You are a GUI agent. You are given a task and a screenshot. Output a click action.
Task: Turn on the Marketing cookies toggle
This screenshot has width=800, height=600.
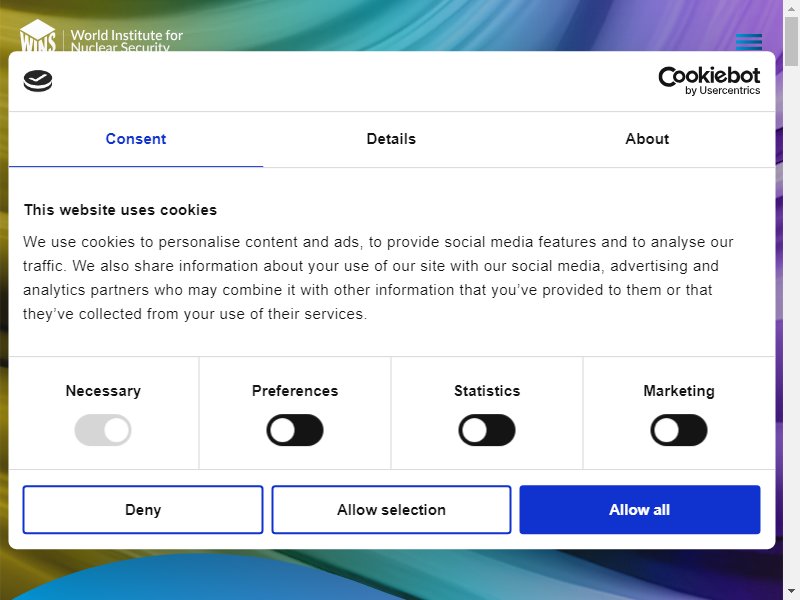(679, 430)
